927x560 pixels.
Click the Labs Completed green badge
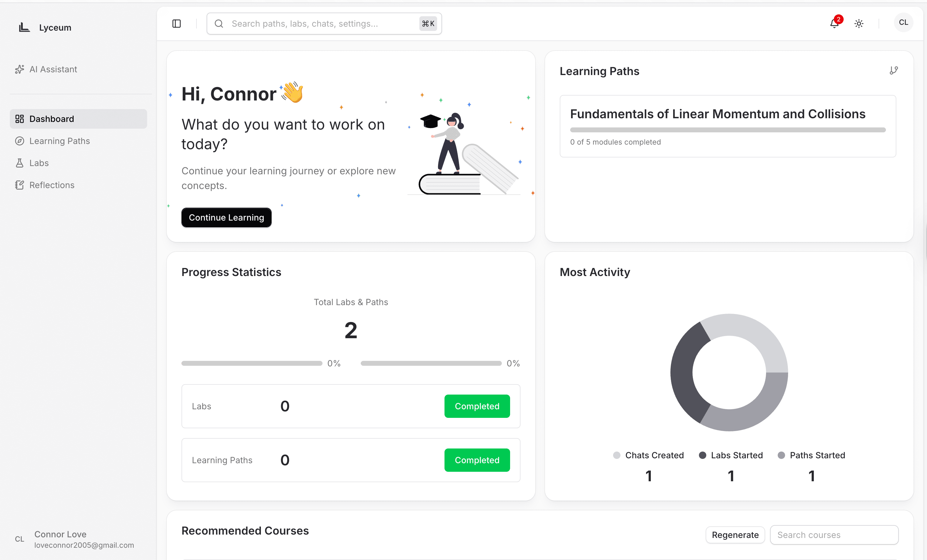(477, 406)
